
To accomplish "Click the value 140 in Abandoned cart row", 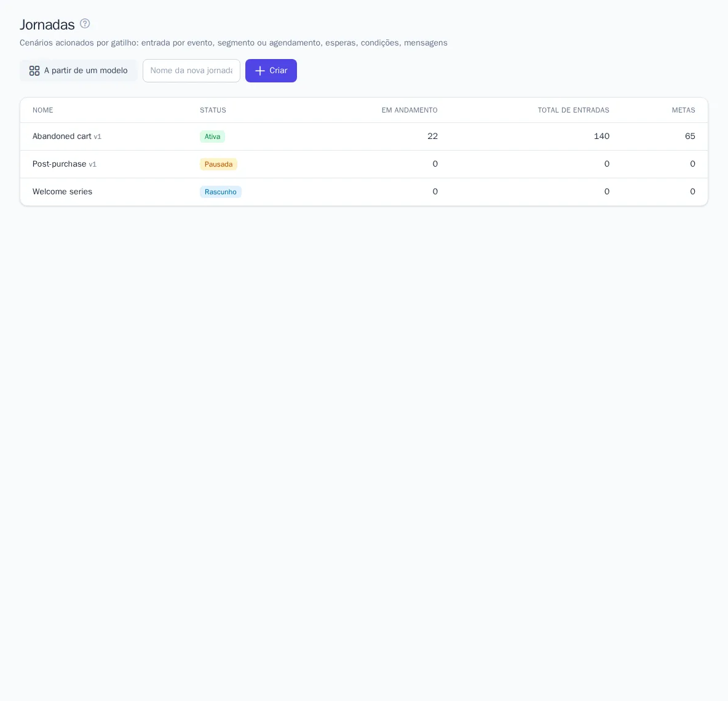I will pos(602,136).
